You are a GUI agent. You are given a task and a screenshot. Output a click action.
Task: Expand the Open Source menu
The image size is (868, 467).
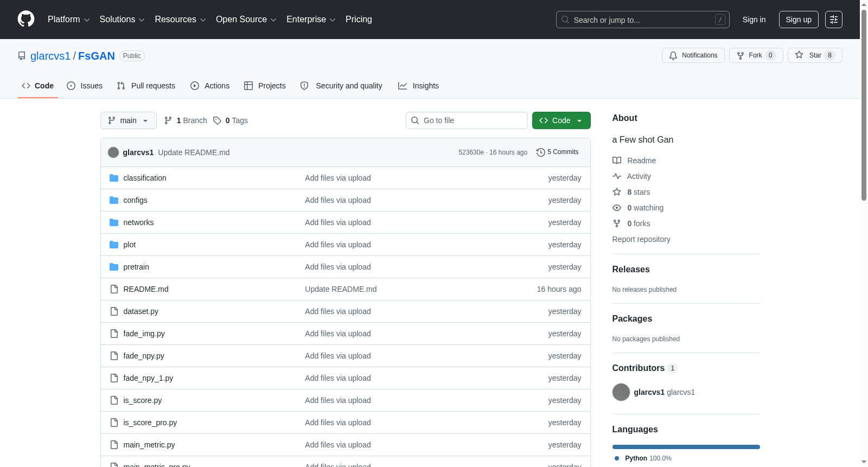coord(246,20)
